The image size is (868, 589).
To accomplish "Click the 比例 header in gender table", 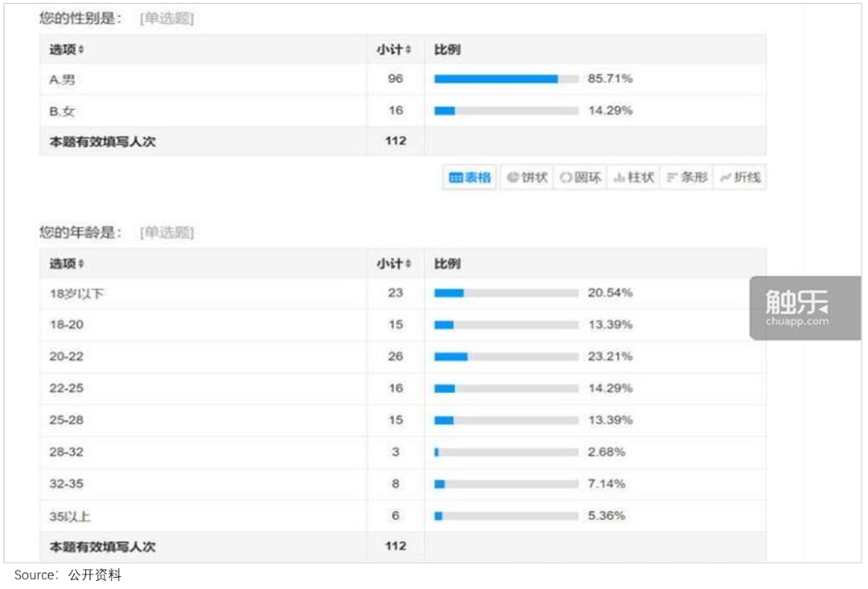I will click(447, 50).
